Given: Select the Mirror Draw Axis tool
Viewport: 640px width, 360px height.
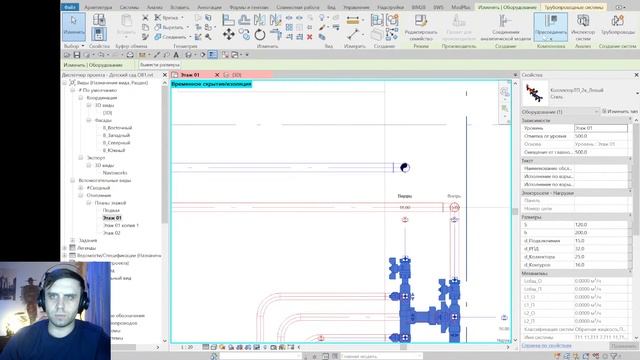Looking at the screenshot, I should pos(276,19).
